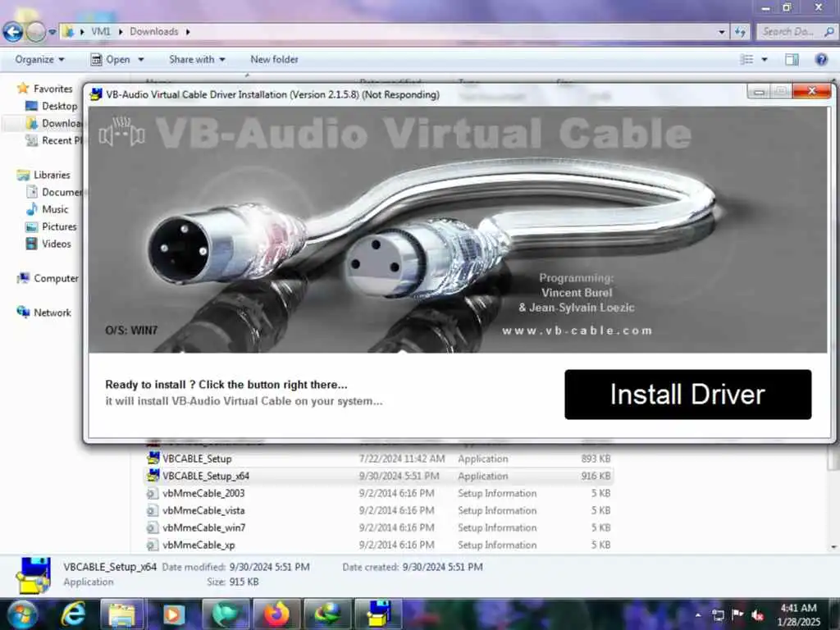Open the view options dropdown arrow
The width and height of the screenshot is (840, 630).
(x=765, y=59)
